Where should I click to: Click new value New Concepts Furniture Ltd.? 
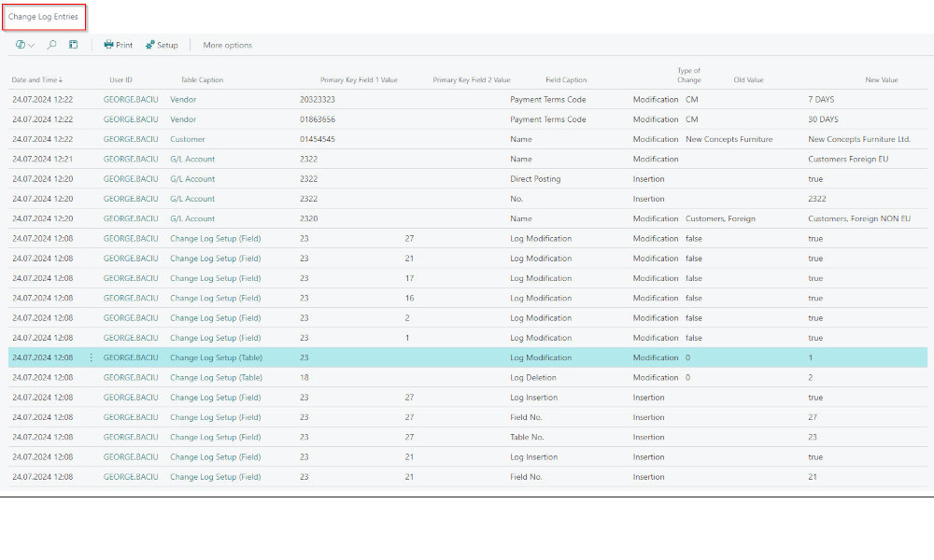tap(859, 139)
